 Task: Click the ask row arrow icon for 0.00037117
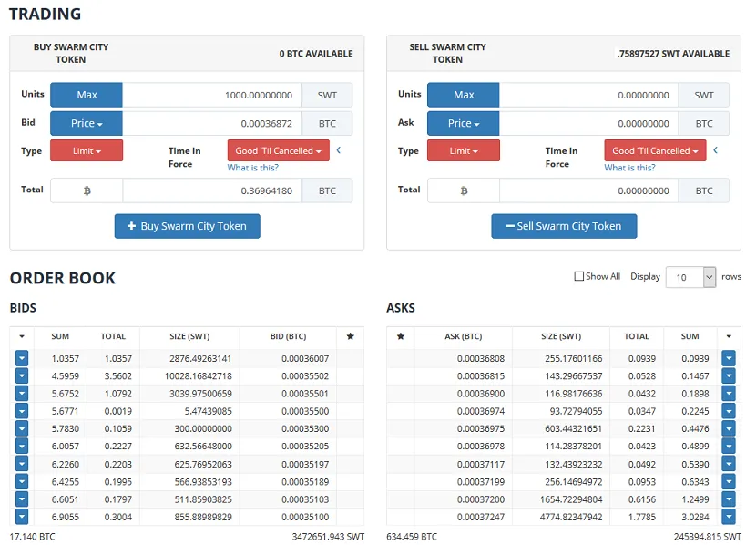729,464
